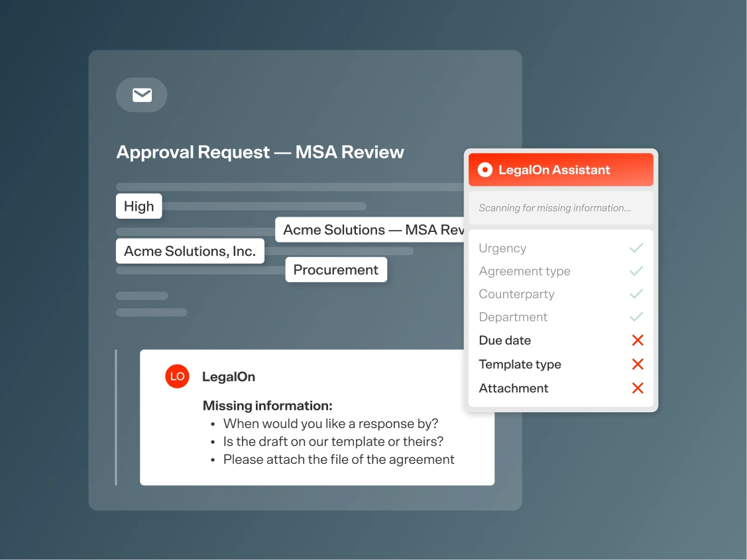
Task: Click the Agreement type label
Action: [524, 271]
